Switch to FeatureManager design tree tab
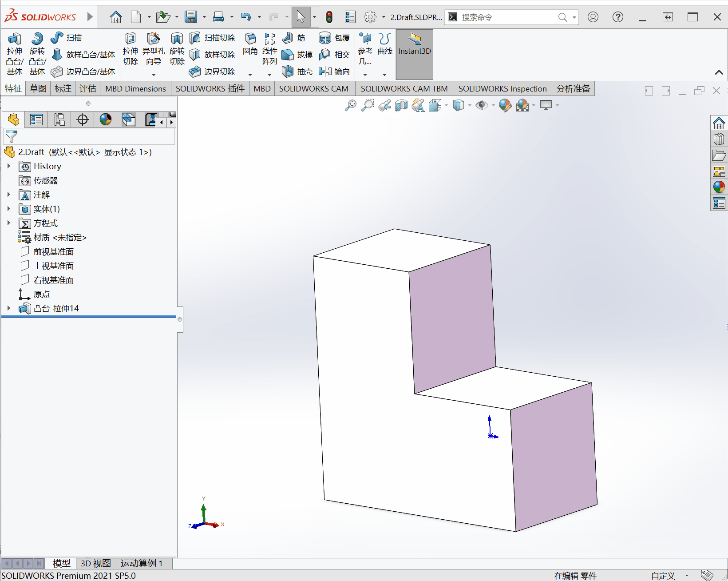Image resolution: width=728 pixels, height=581 pixels. [x=14, y=119]
